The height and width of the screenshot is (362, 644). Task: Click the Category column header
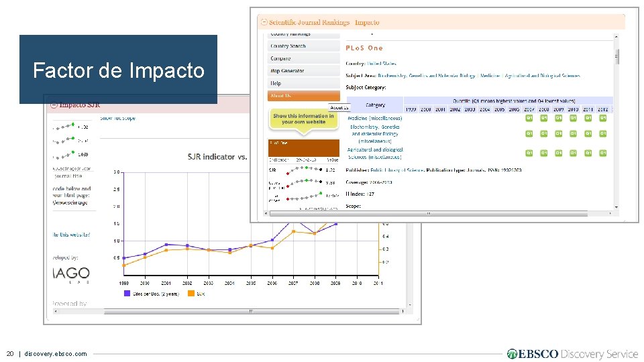(x=375, y=105)
